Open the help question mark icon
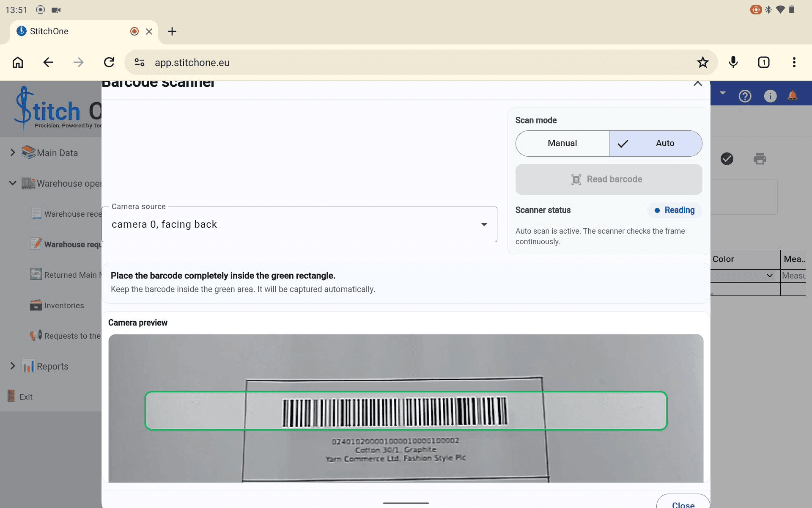 pyautogui.click(x=745, y=96)
